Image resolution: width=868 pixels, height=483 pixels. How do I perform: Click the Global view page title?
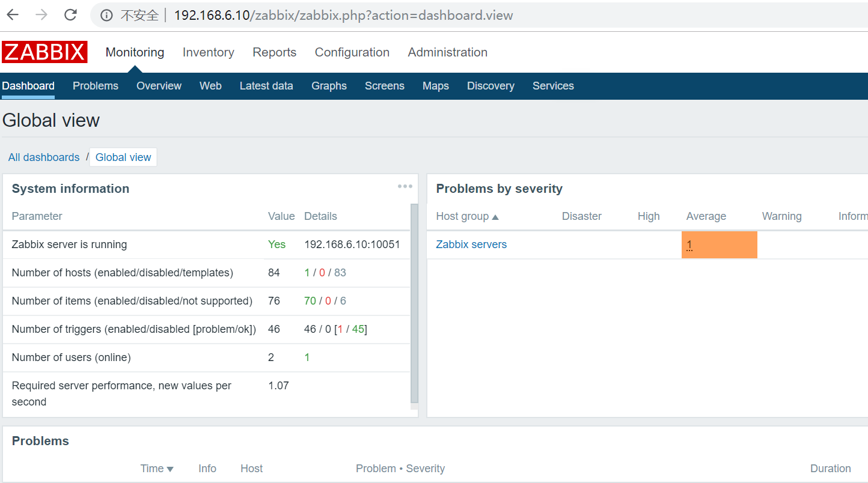pyautogui.click(x=51, y=120)
